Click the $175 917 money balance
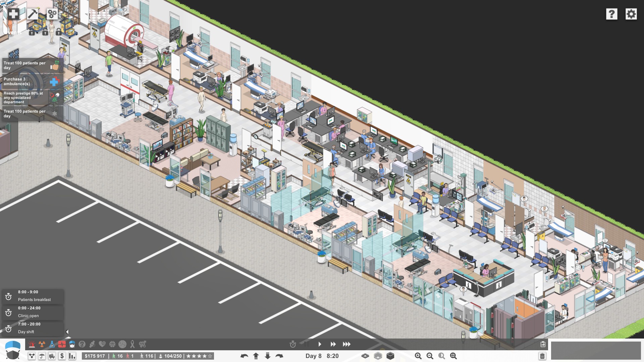This screenshot has width=644, height=362. (x=95, y=356)
